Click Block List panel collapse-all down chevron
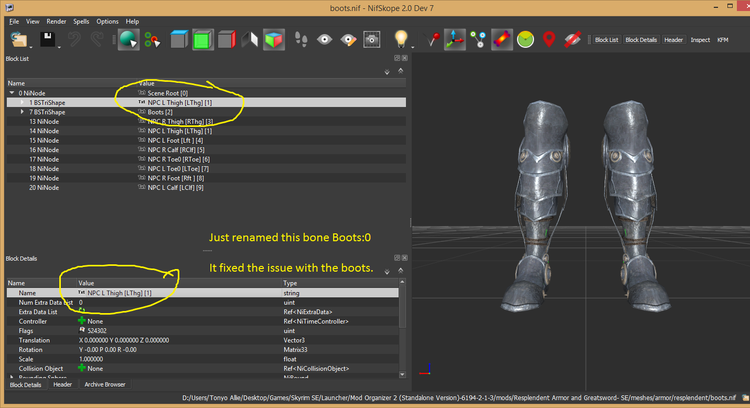The height and width of the screenshot is (408, 750). tap(386, 72)
